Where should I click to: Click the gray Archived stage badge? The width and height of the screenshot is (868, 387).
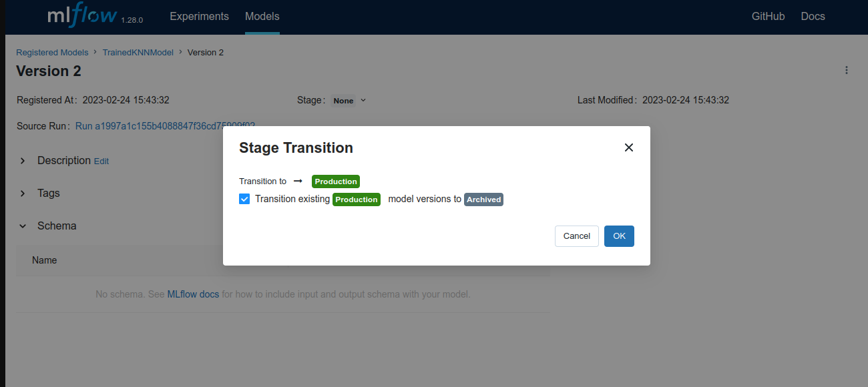pos(483,199)
